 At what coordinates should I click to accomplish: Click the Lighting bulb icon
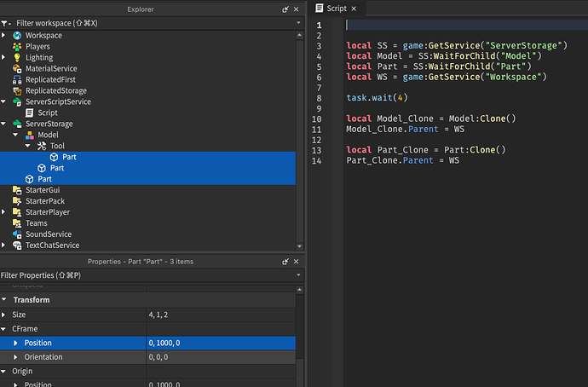click(x=17, y=57)
